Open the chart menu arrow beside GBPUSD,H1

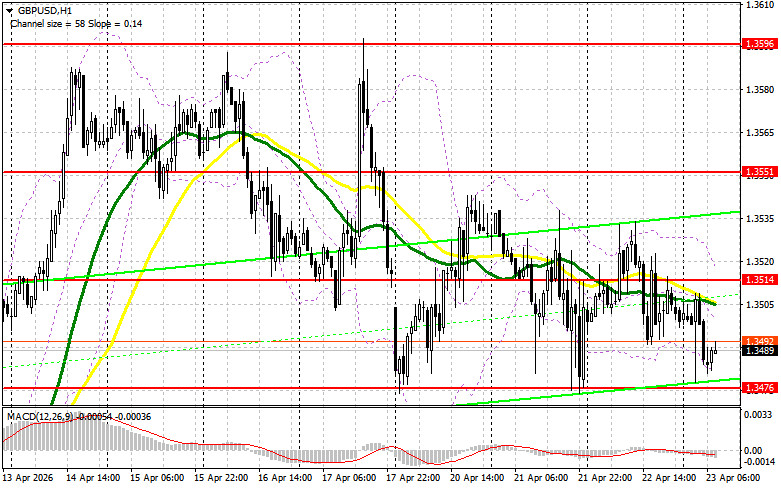point(9,10)
